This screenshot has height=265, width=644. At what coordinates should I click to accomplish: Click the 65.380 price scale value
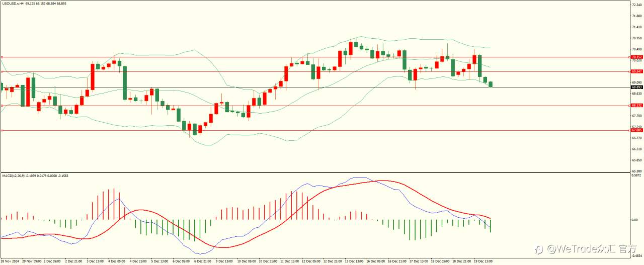637,171
